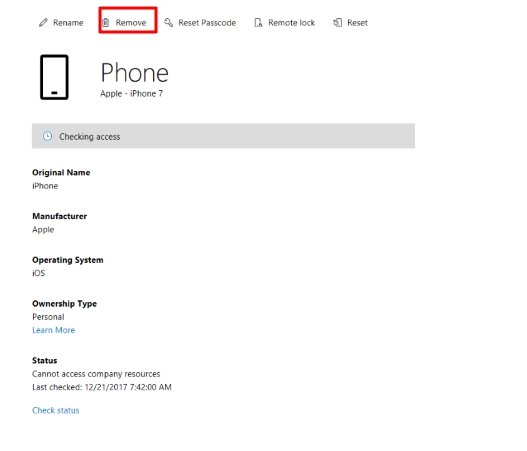Click the pencil Rename icon
The width and height of the screenshot is (527, 451).
tap(43, 23)
